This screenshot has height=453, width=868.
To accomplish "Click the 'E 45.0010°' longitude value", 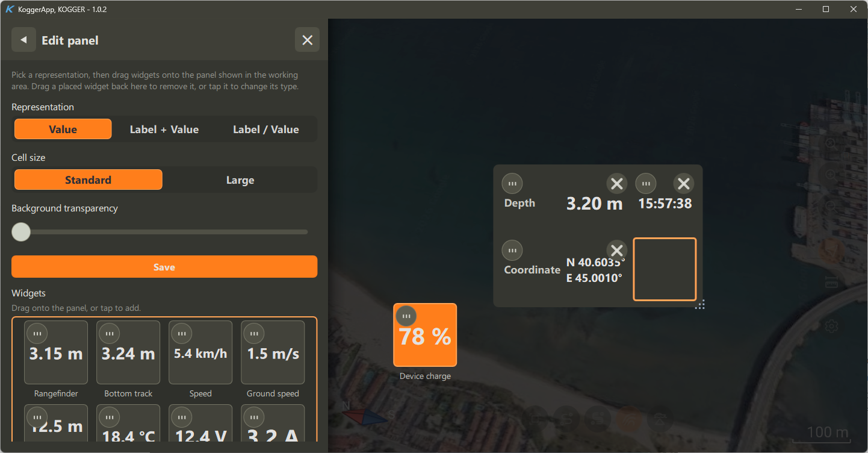I will pyautogui.click(x=594, y=278).
